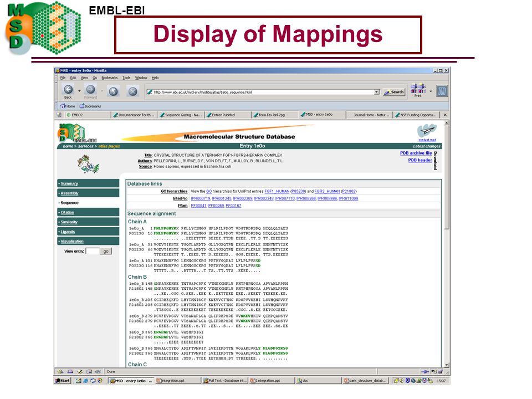This screenshot has height=399, width=532.
Task: Click the PDB archive file link
Action: (x=416, y=153)
